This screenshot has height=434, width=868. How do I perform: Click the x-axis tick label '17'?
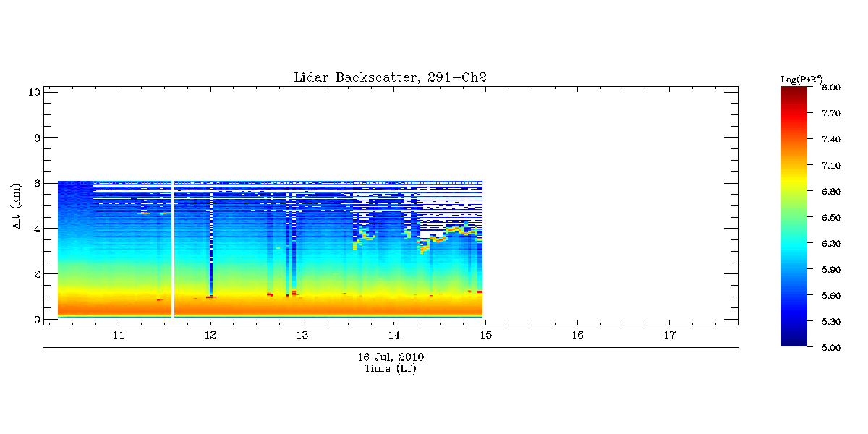[669, 336]
